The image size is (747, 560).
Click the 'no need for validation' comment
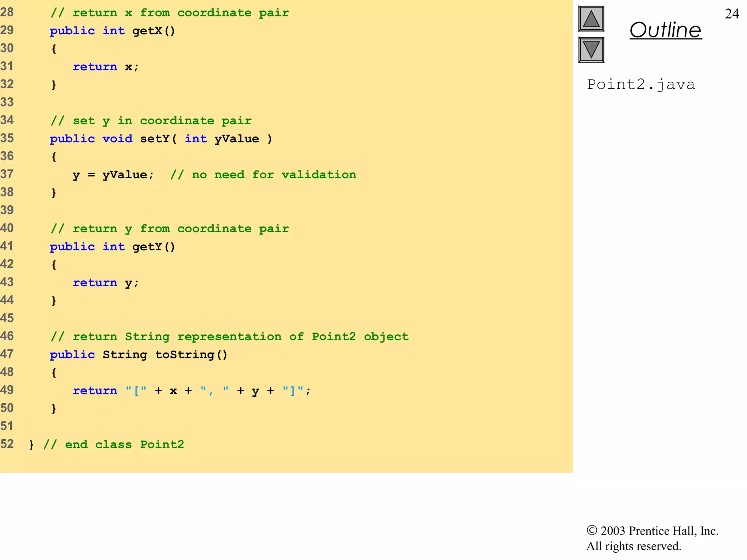coord(263,175)
